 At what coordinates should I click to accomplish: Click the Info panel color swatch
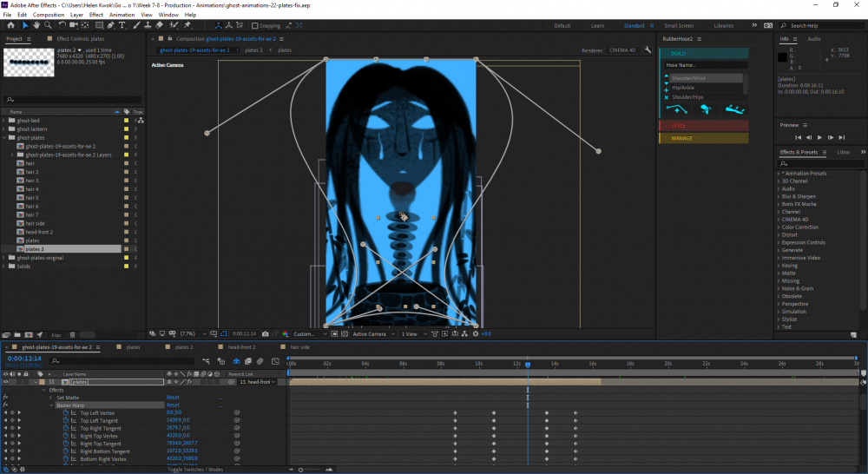tap(782, 57)
